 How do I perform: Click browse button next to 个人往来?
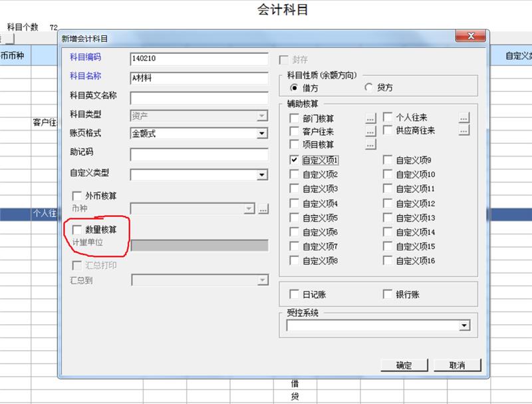(464, 118)
